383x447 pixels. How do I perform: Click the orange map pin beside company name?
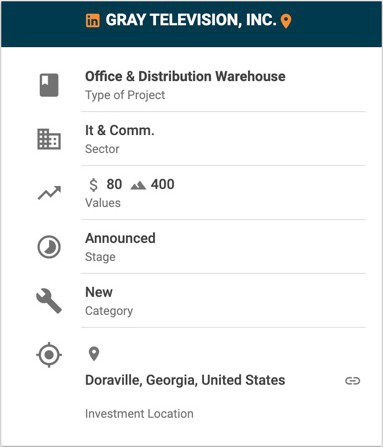(x=286, y=21)
